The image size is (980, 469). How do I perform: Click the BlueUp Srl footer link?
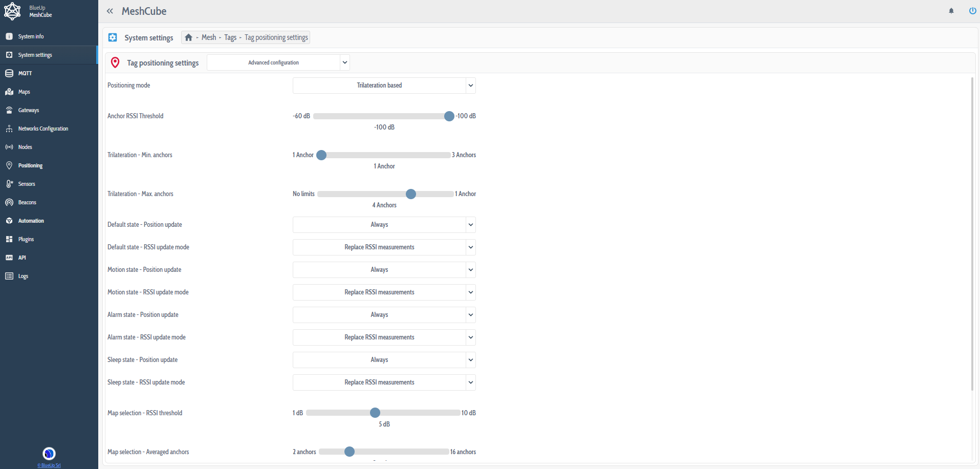pos(49,465)
